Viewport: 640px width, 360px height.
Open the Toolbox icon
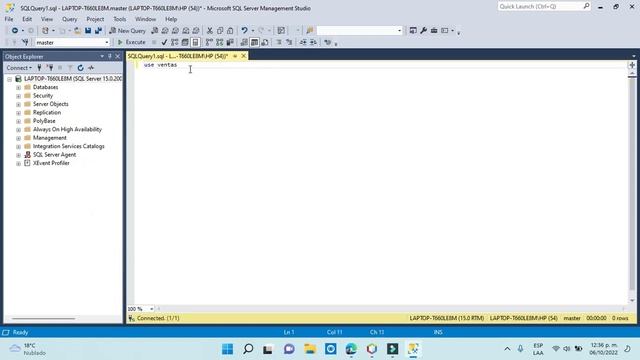[x=434, y=31]
